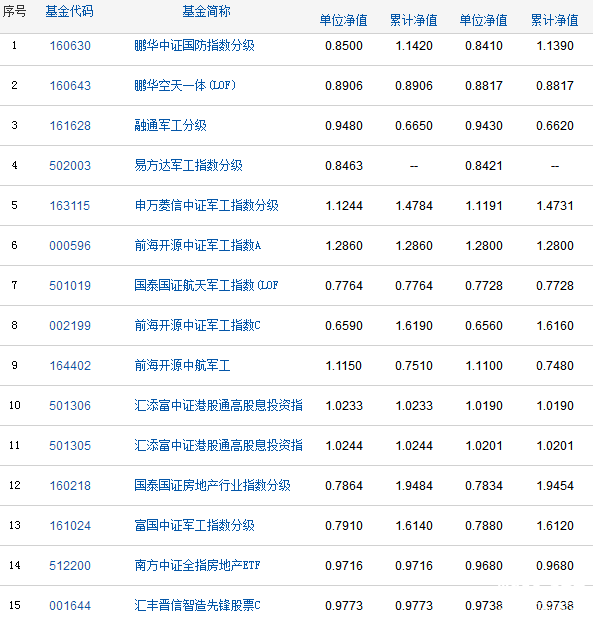Open 汇添富中证港股通高股息 fund in row 11
Viewport: 593px width, 619px height.
tap(218, 446)
